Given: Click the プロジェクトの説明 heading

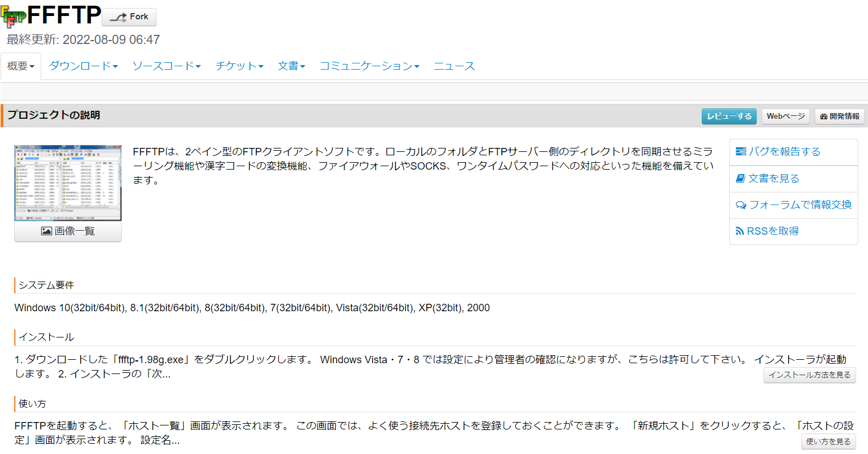Looking at the screenshot, I should tap(54, 115).
